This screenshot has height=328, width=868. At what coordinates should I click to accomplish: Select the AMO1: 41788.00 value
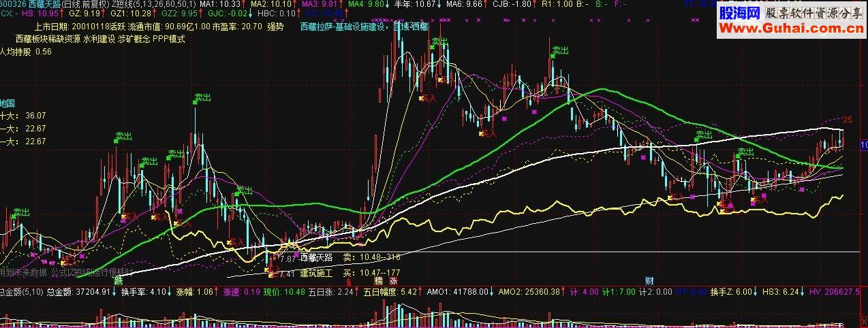click(x=458, y=291)
